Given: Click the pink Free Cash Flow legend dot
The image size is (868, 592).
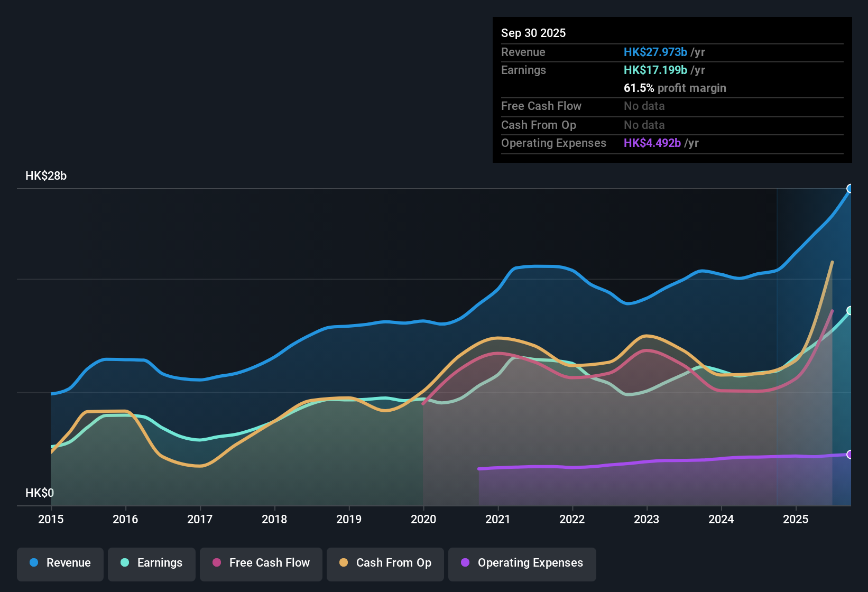Looking at the screenshot, I should point(217,563).
